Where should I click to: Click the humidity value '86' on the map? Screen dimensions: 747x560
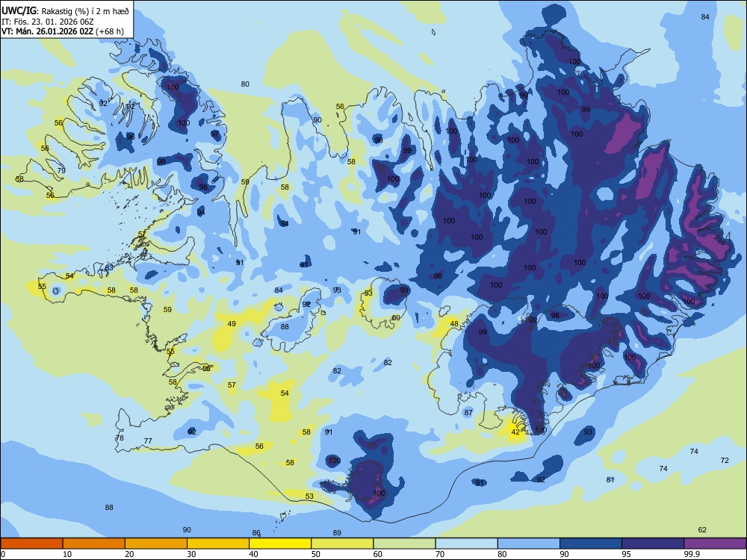256,533
